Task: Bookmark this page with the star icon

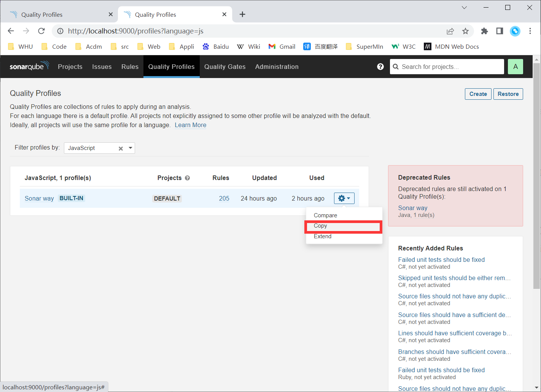Action: pos(465,31)
